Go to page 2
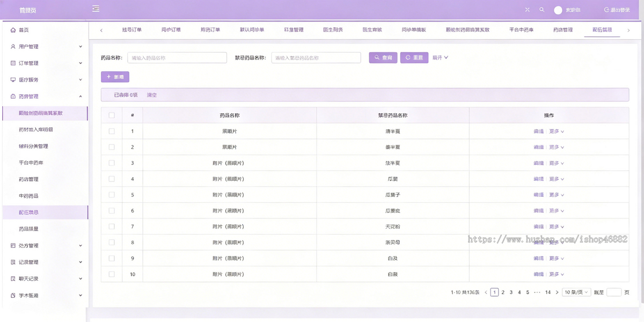Screen dimensions: 644x322 (x=503, y=292)
